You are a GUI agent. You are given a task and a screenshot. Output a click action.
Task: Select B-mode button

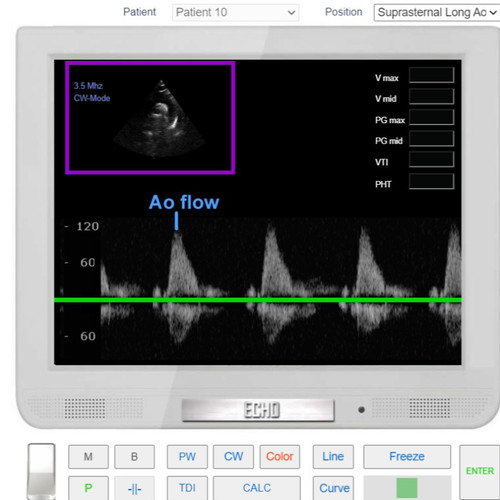coord(134,457)
